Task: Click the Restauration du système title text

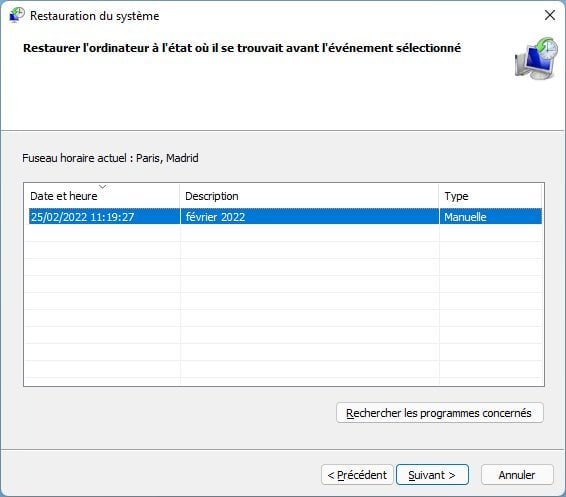Action: pyautogui.click(x=95, y=16)
